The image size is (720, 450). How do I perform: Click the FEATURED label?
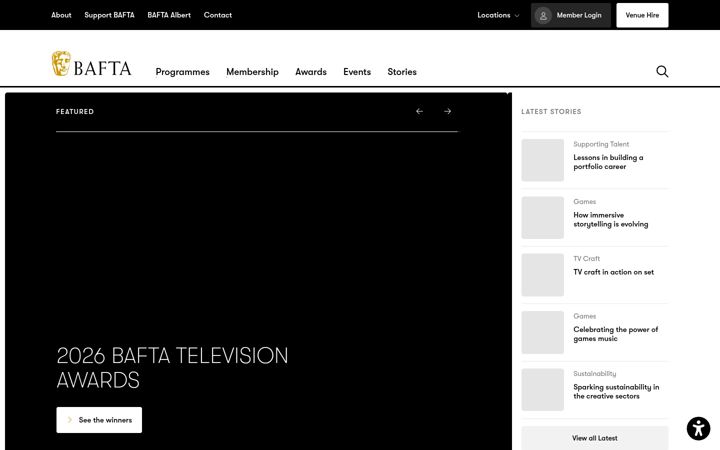[75, 112]
